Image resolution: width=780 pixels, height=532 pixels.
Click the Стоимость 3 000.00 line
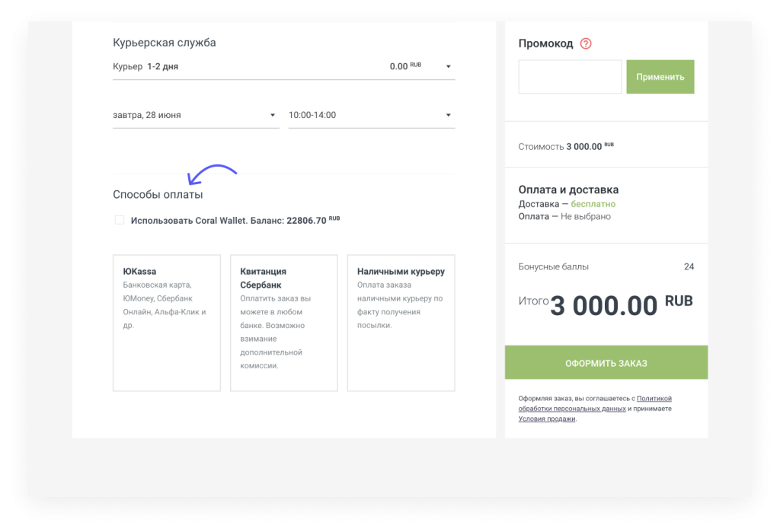(x=565, y=146)
